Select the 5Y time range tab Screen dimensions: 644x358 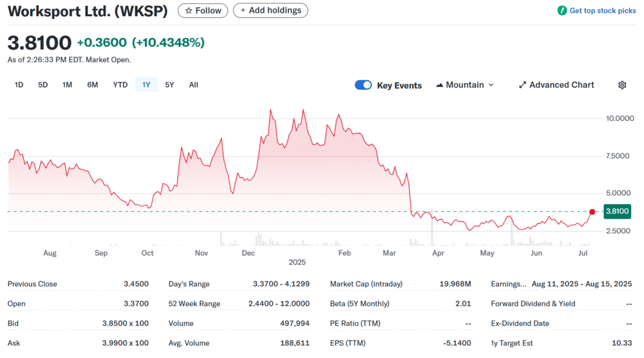(169, 85)
